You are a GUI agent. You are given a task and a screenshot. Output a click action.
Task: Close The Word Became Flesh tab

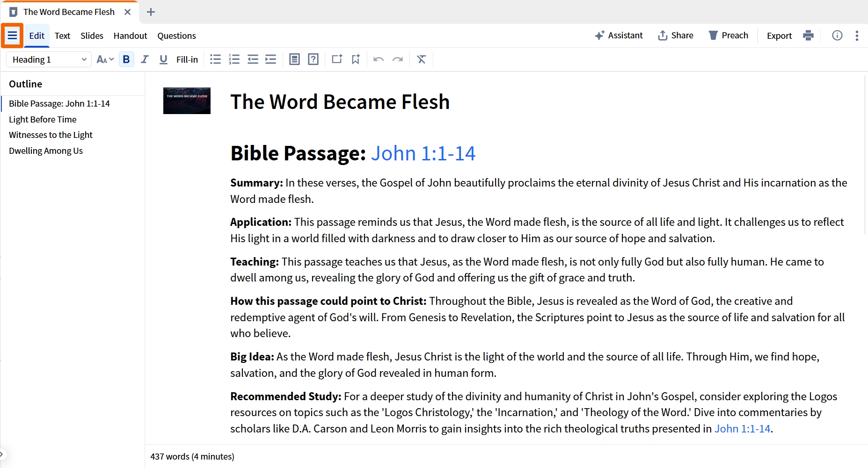pyautogui.click(x=127, y=12)
